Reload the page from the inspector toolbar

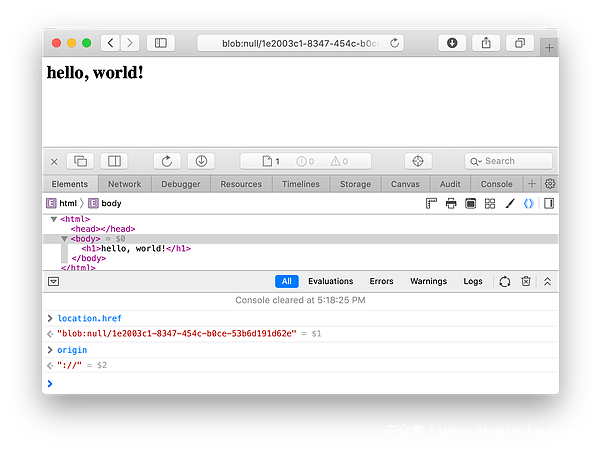pos(167,161)
